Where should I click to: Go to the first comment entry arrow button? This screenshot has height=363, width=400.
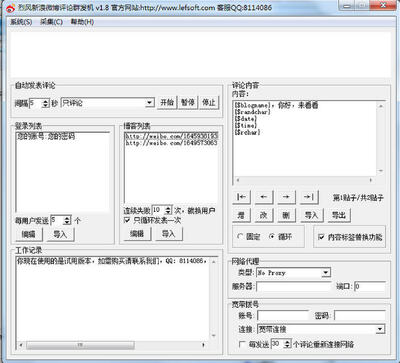click(241, 197)
